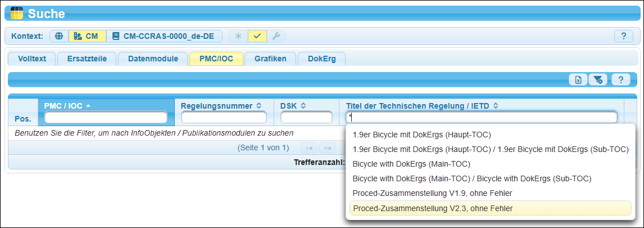
Task: Open the Datenmodule tab
Action: click(x=153, y=59)
